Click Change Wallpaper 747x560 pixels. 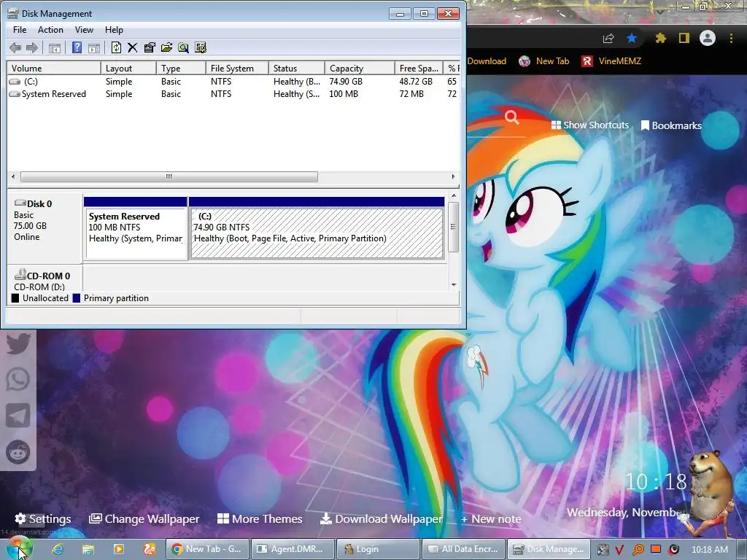(x=144, y=518)
